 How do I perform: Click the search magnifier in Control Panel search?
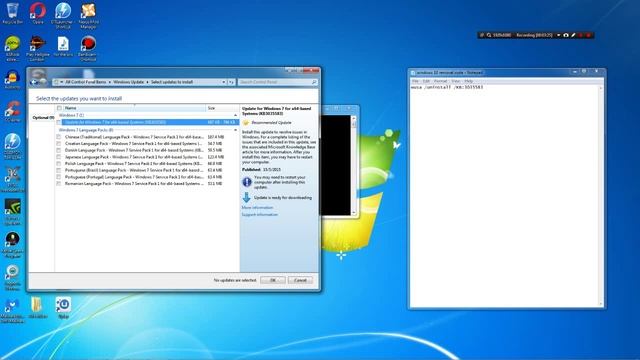coord(314,82)
